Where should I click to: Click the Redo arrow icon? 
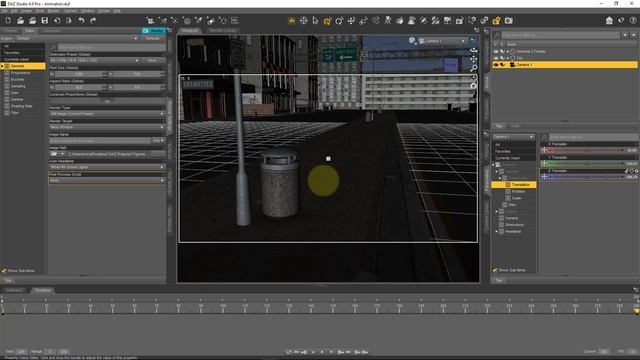click(x=93, y=20)
